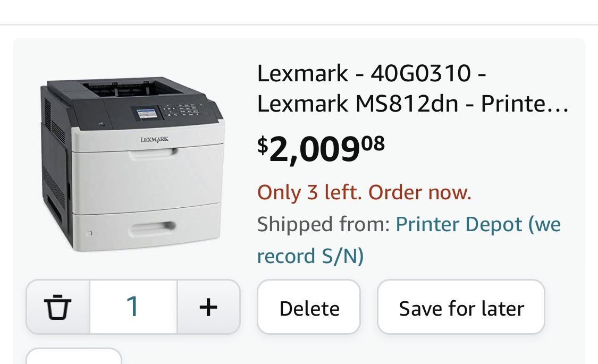Visit the Printer Depot seller link

(477, 224)
